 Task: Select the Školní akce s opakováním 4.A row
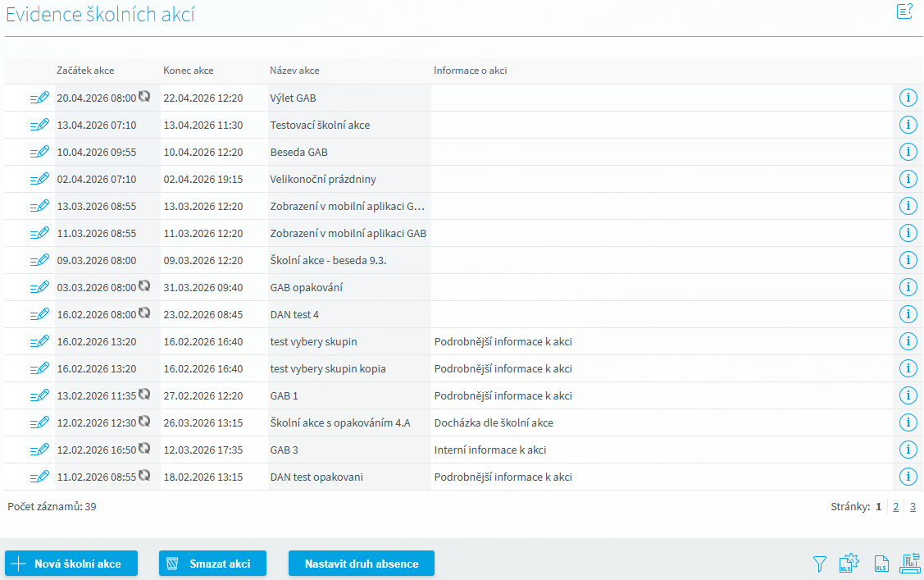click(x=339, y=422)
